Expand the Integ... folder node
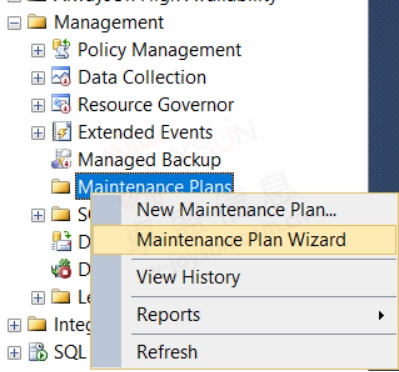399x372 pixels. tap(14, 325)
